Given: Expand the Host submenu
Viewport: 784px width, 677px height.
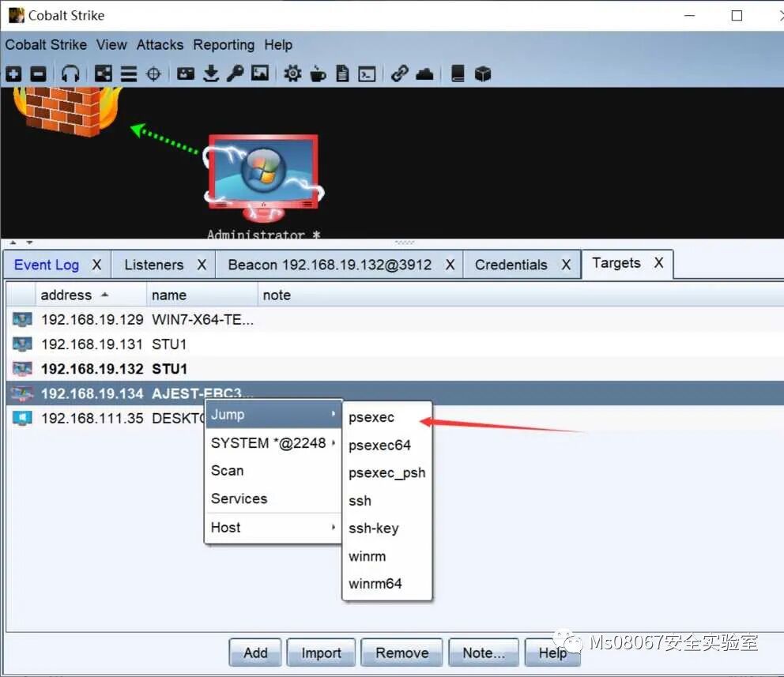Looking at the screenshot, I should click(273, 528).
